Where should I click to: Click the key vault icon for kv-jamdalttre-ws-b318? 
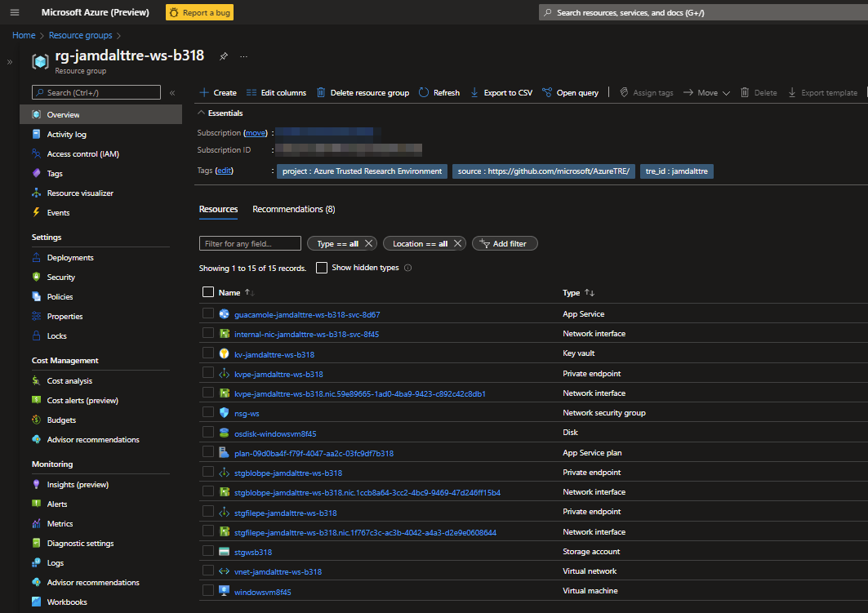click(224, 353)
